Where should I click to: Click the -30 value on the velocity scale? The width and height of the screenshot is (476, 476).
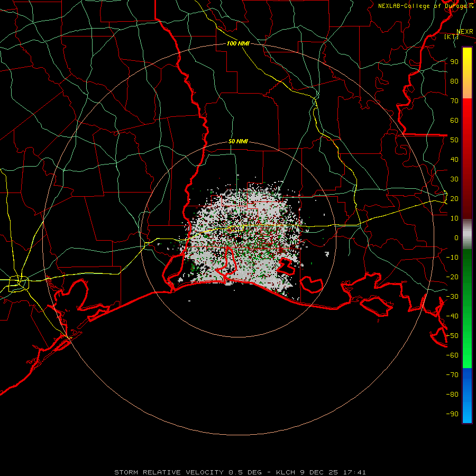[x=452, y=297]
